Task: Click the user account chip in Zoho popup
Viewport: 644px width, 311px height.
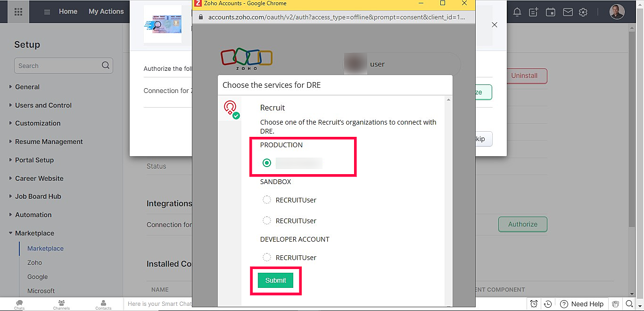Action: tap(402, 64)
